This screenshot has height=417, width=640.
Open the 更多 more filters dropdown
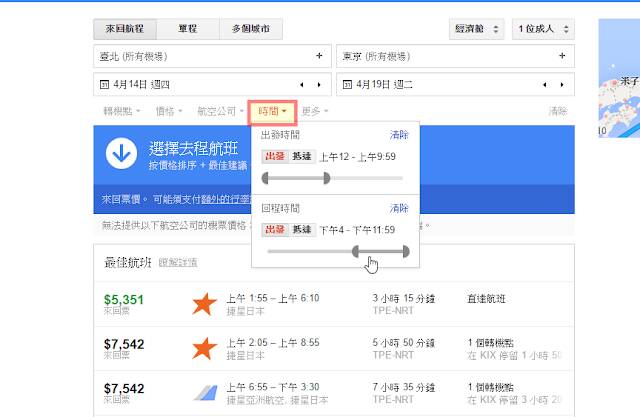(x=315, y=111)
